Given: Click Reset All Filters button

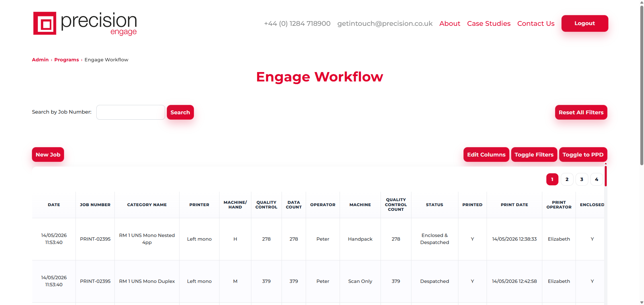Looking at the screenshot, I should (x=581, y=112).
